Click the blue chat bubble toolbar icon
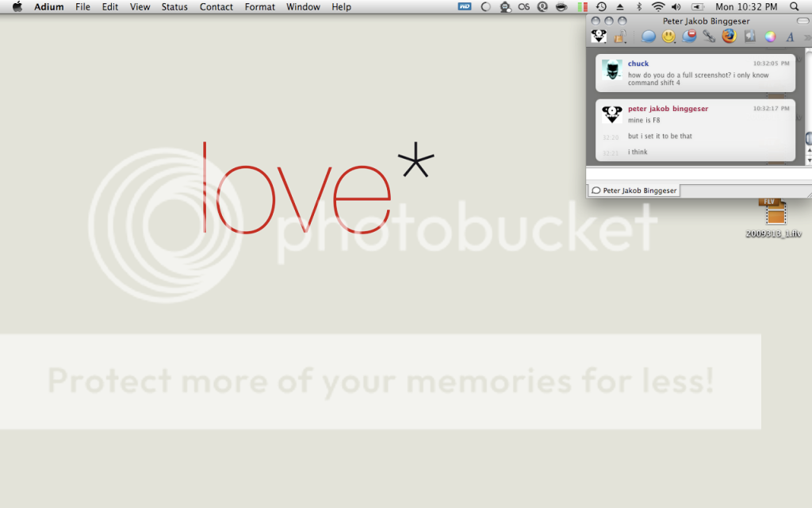 click(x=649, y=37)
